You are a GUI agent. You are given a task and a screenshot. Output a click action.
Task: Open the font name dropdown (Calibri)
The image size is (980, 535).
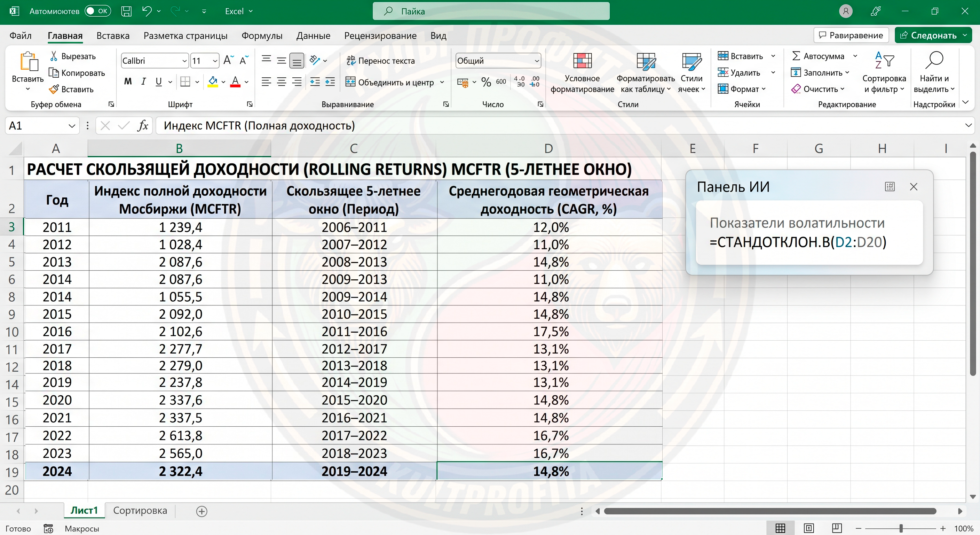(184, 61)
